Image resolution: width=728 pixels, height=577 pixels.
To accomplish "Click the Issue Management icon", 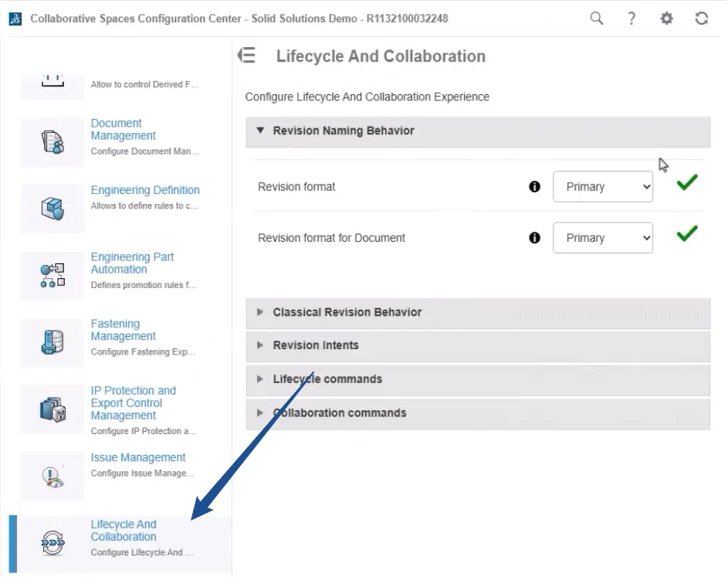I will pyautogui.click(x=52, y=477).
